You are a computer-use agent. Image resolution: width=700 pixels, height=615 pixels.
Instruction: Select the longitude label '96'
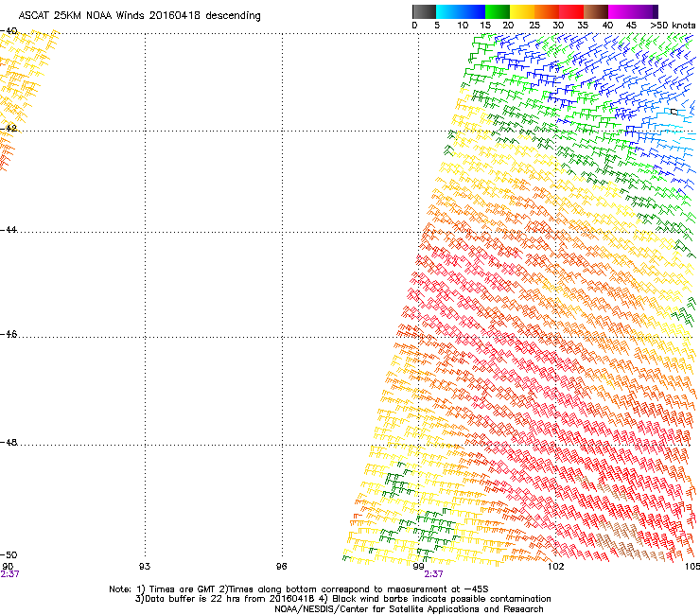coord(281,567)
